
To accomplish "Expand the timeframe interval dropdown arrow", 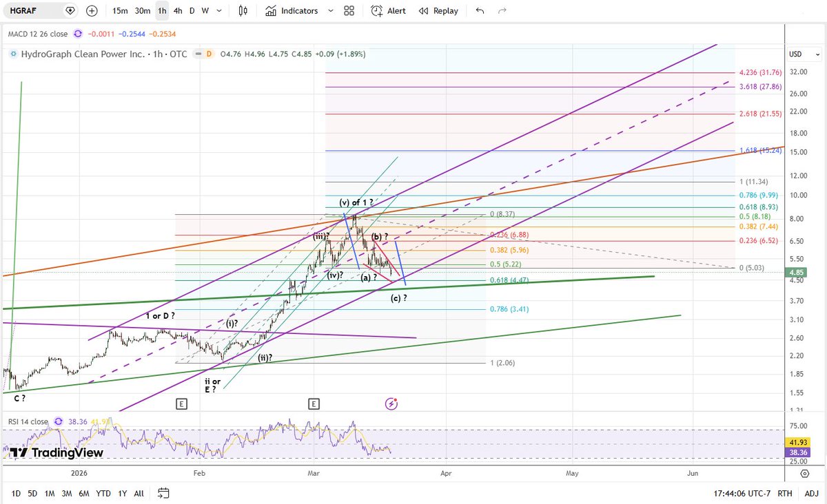I will pyautogui.click(x=219, y=11).
